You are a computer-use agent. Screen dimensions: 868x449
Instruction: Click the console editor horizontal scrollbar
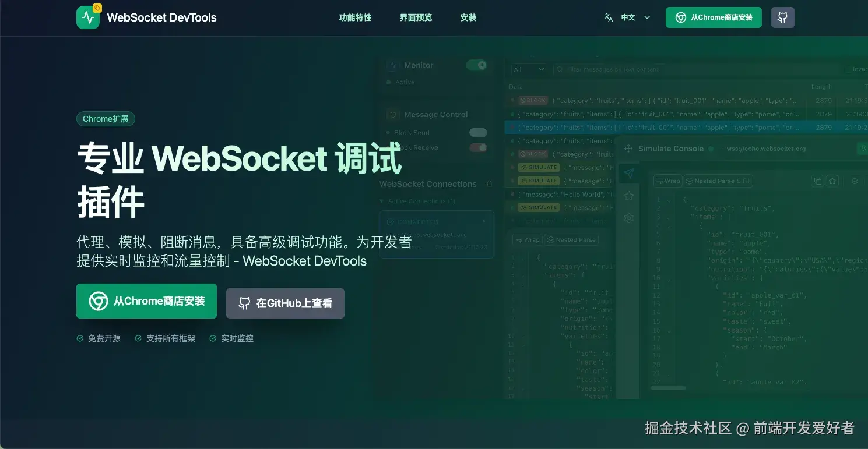[668, 388]
